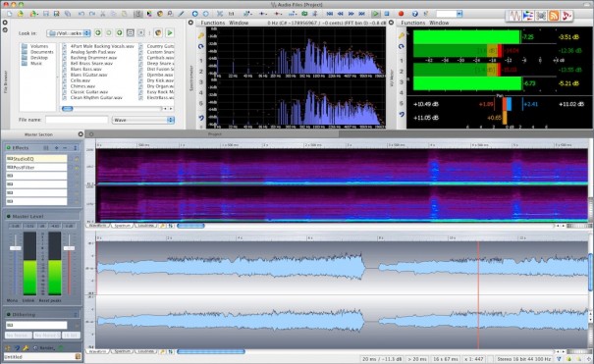This screenshot has width=594, height=364.
Task: Click the left master level fader handle
Action: [15, 248]
